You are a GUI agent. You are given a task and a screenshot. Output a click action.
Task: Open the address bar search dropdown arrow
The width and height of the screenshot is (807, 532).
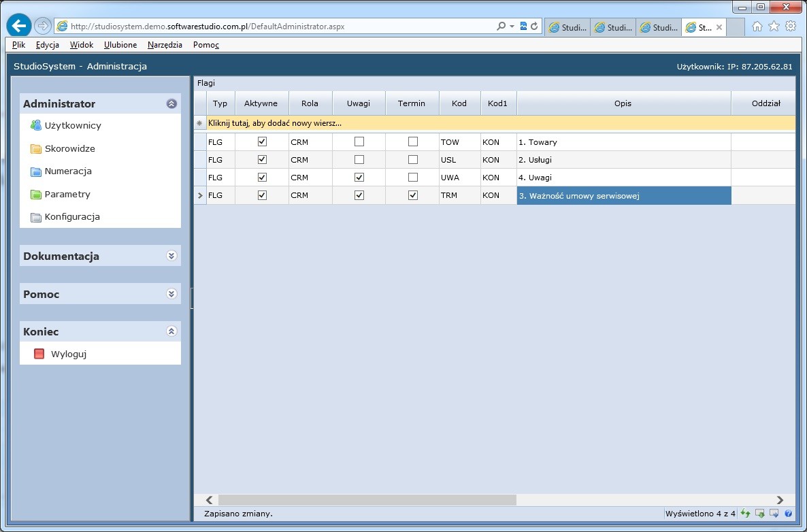pos(512,27)
